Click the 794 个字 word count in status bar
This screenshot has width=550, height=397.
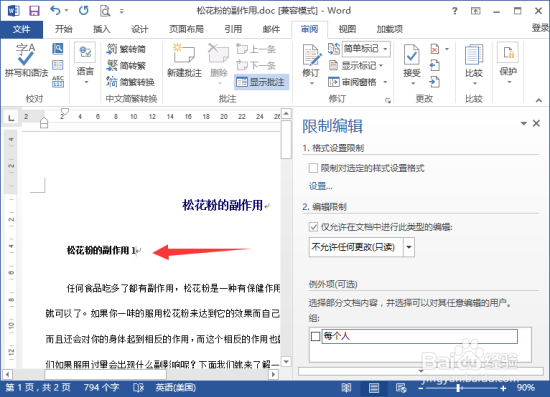click(x=101, y=388)
